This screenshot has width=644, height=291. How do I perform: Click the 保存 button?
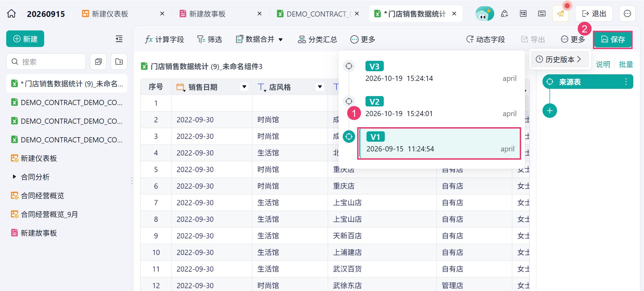coord(613,39)
